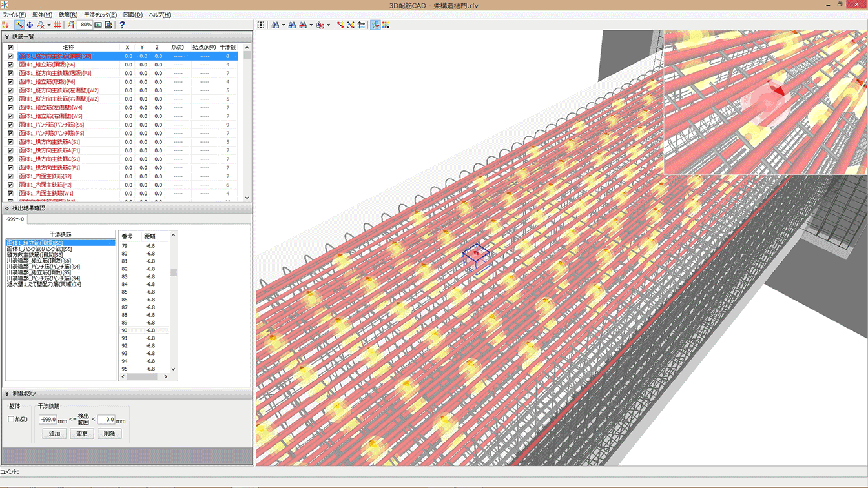Click the wand-style tool beside zoom field
868x488 pixels.
coord(71,25)
